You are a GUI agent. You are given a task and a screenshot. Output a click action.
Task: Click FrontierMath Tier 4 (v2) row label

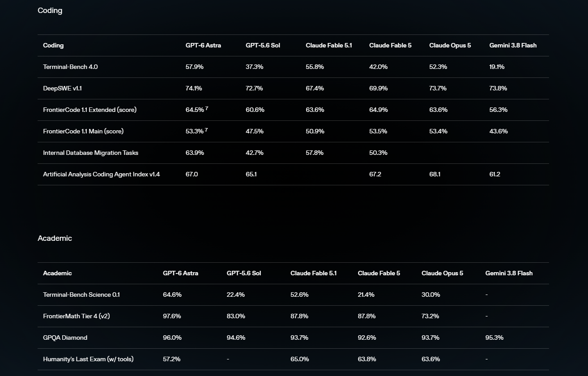pos(77,316)
